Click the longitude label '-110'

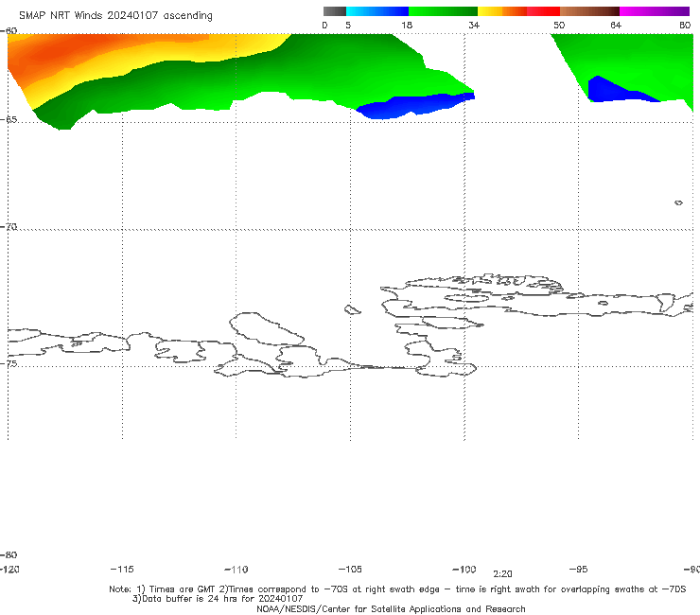click(x=236, y=570)
